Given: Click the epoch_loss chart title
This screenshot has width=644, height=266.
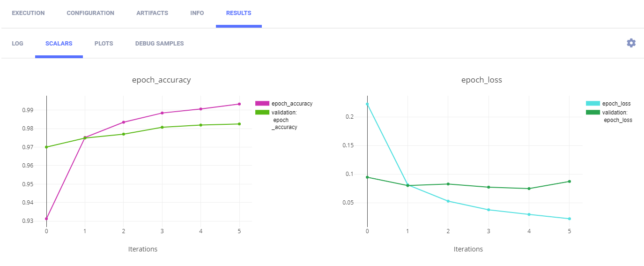Looking at the screenshot, I should point(481,80).
